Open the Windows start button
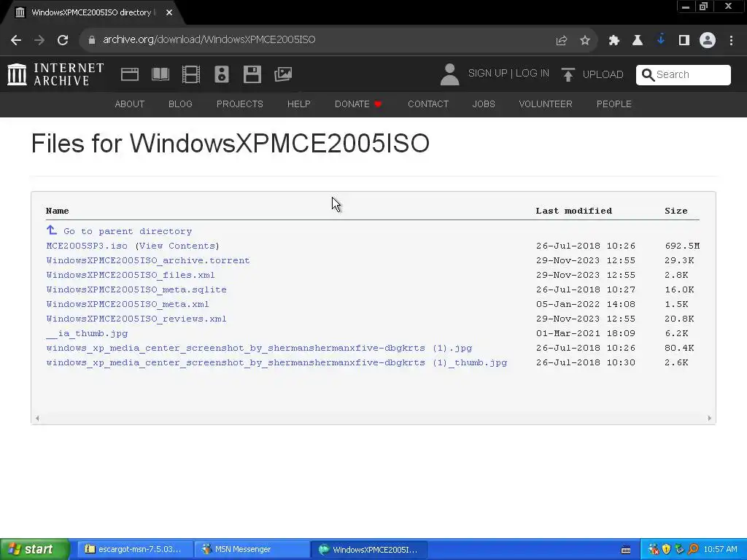 (34, 550)
